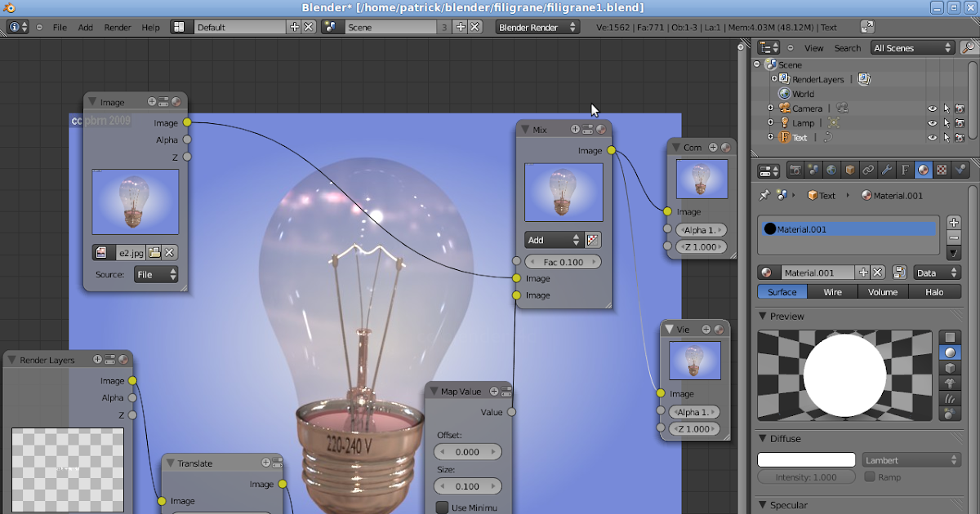Open the outliner View menu
The image size is (980, 514).
click(814, 48)
